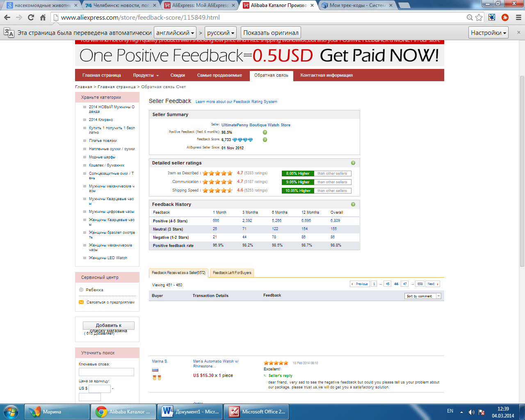525x420 pixels.
Task: Click the medal icons under Marina S.
Action: (x=157, y=378)
